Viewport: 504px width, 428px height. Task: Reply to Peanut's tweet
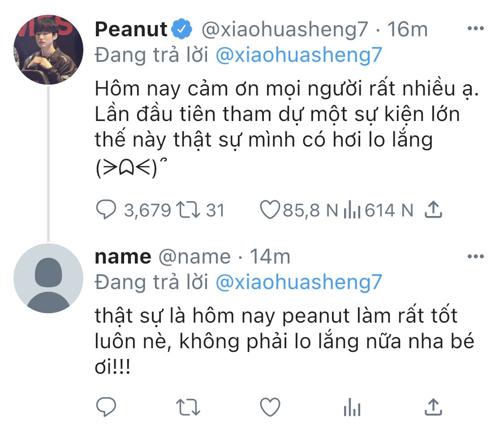pos(106,210)
